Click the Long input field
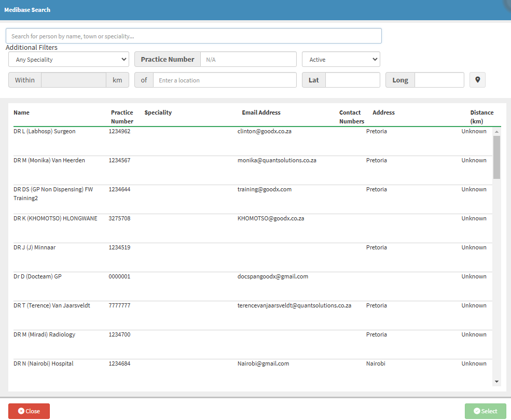This screenshot has width=511, height=420. 439,80
